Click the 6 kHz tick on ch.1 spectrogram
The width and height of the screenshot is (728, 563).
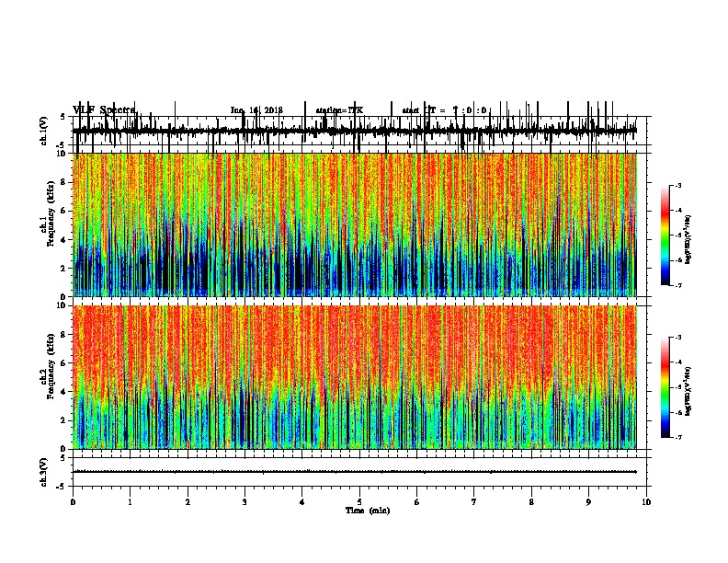(x=64, y=211)
